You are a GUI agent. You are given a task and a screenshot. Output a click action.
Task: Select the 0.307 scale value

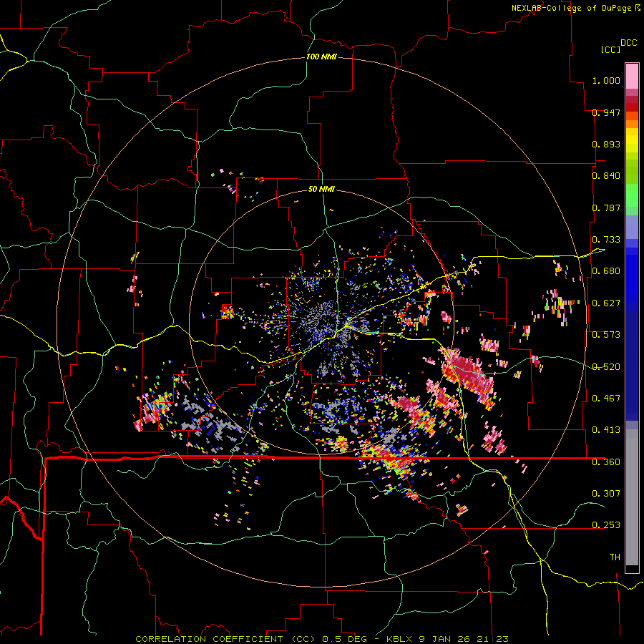point(606,493)
